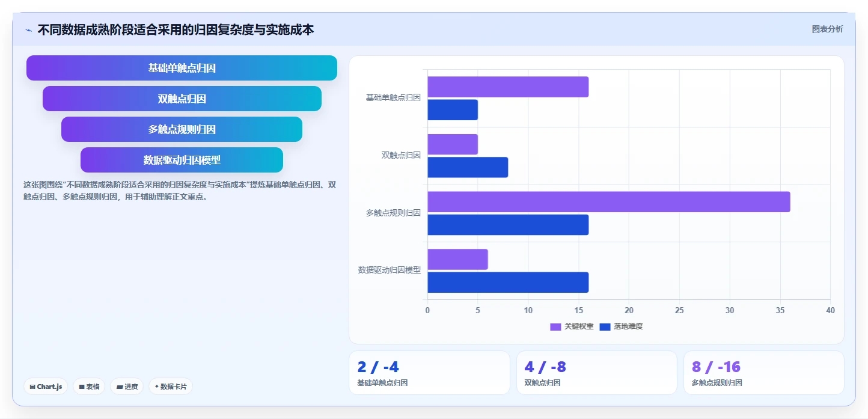
Task: Click the 8 / -16 data card
Action: coord(763,373)
